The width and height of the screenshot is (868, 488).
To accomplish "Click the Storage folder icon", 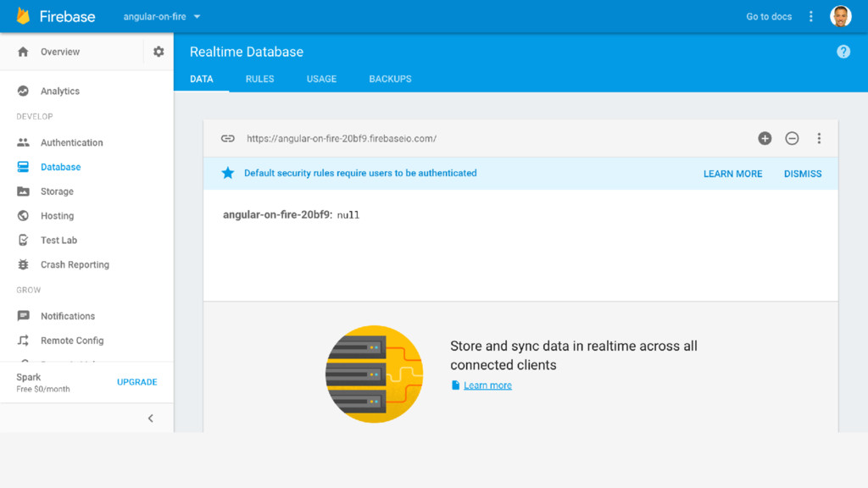I will (x=23, y=191).
